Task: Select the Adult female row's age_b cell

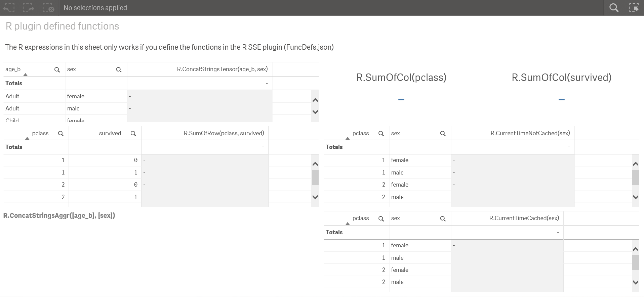Action: pos(34,96)
